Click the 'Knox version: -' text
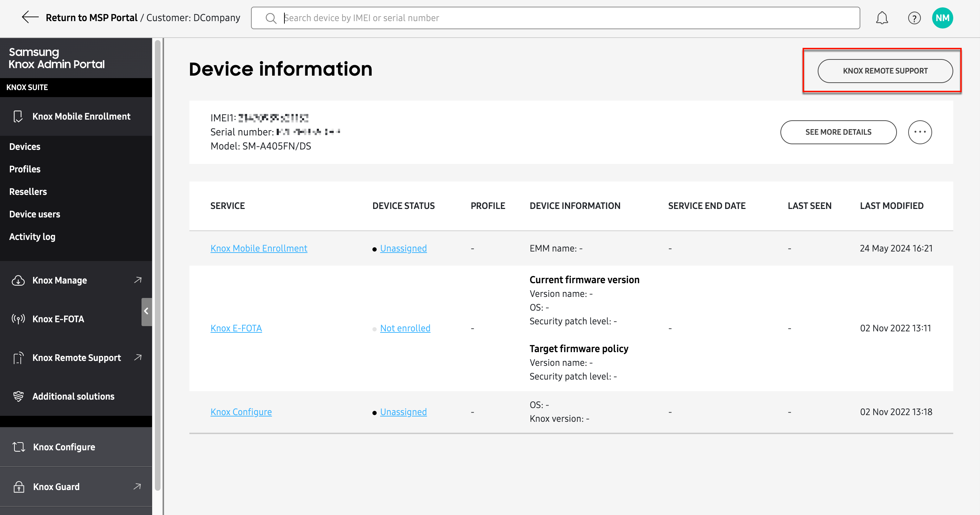This screenshot has width=980, height=515. click(x=559, y=419)
